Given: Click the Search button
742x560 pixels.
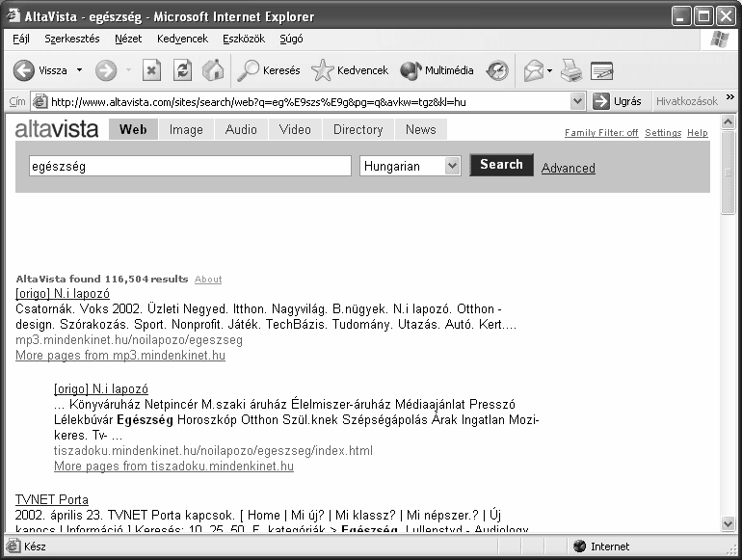Looking at the screenshot, I should (x=502, y=165).
